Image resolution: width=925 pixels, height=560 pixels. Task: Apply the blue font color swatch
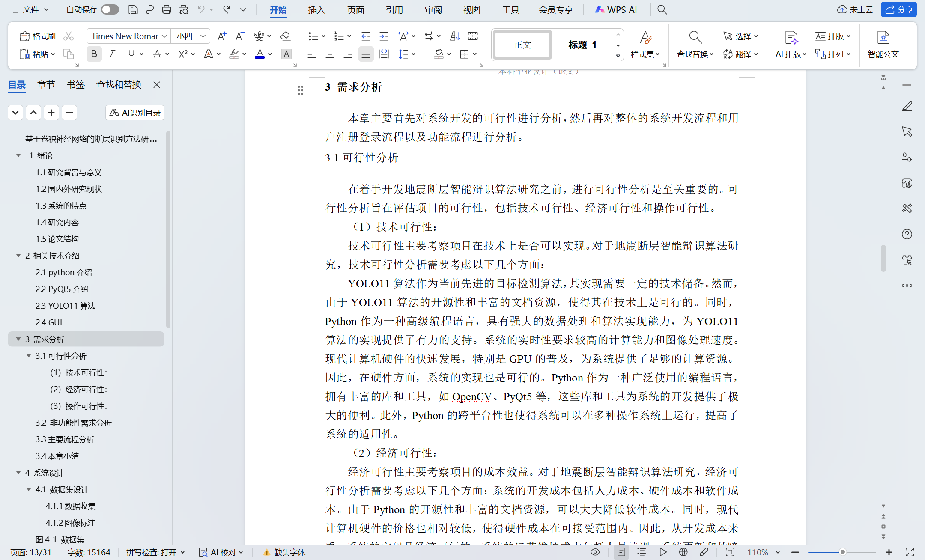(x=260, y=54)
